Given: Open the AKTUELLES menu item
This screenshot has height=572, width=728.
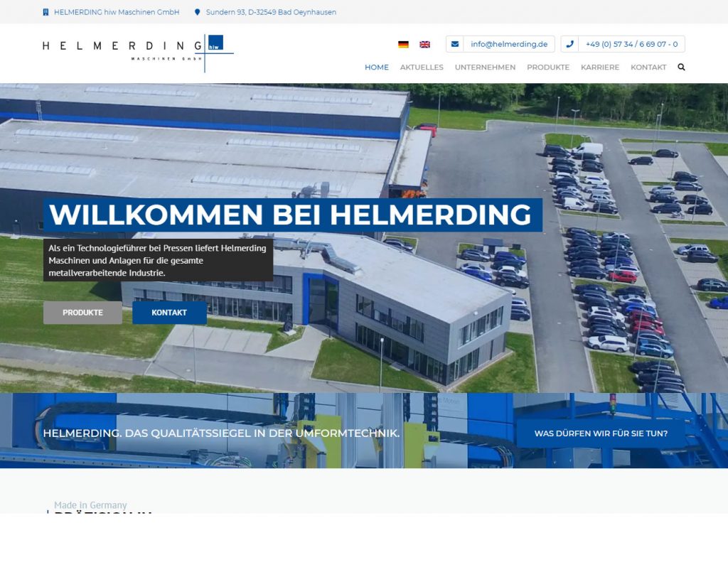Looking at the screenshot, I should [422, 68].
